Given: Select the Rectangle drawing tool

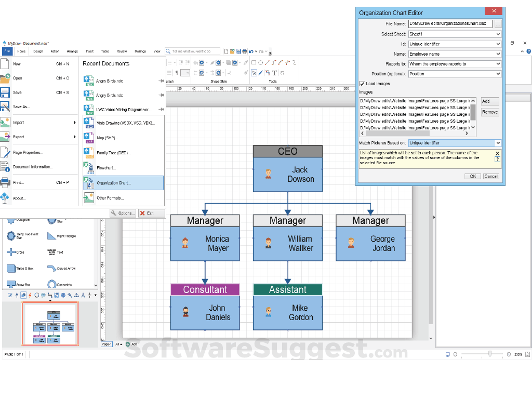Looking at the screenshot, I should coord(254,62).
